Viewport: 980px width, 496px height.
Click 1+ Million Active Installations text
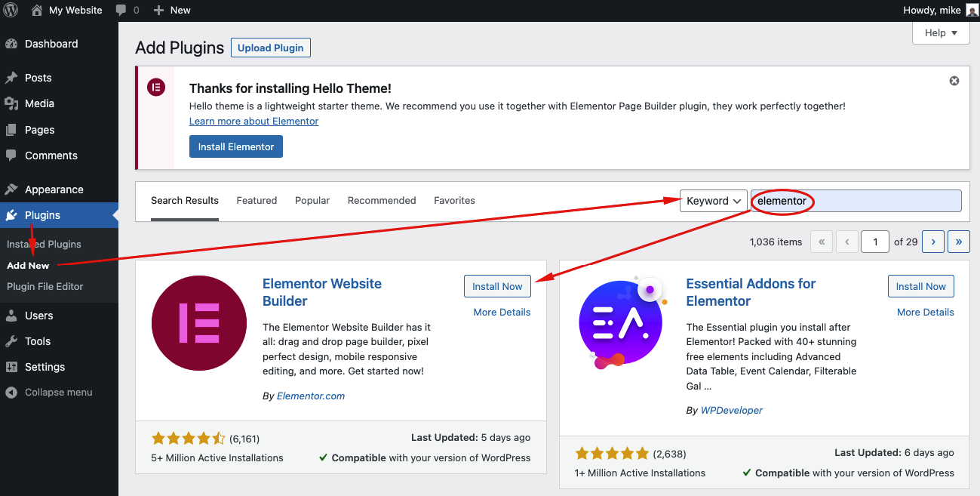click(x=640, y=473)
